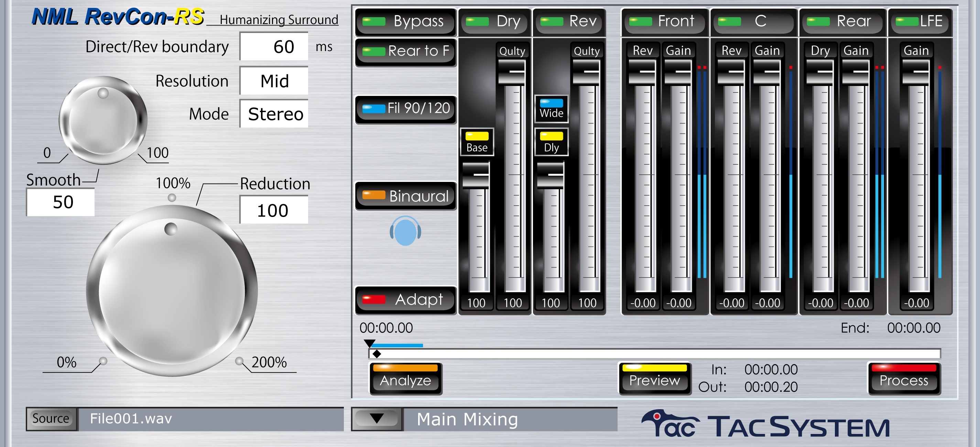The height and width of the screenshot is (447, 980).
Task: Click the Out time 00:00.20
Action: (771, 387)
